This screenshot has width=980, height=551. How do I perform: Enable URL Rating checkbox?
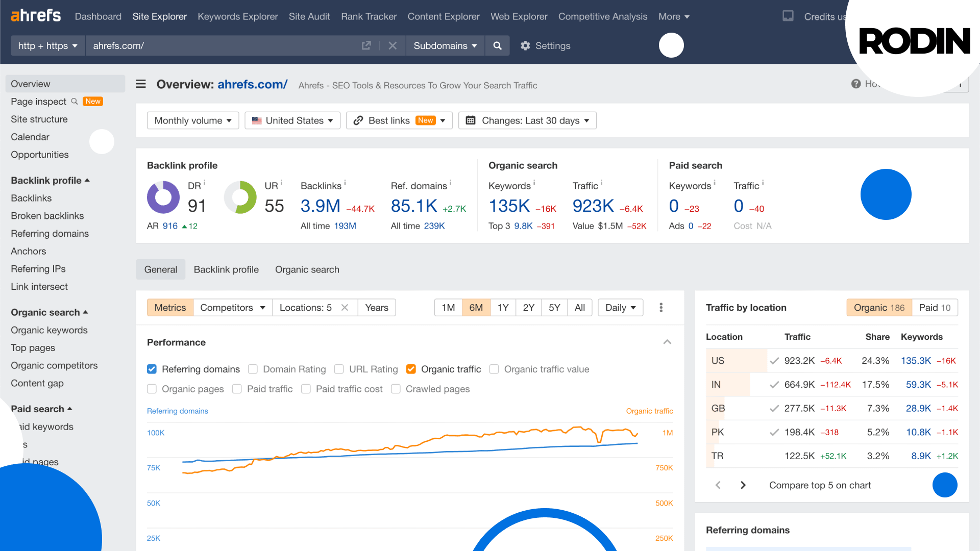[339, 369]
